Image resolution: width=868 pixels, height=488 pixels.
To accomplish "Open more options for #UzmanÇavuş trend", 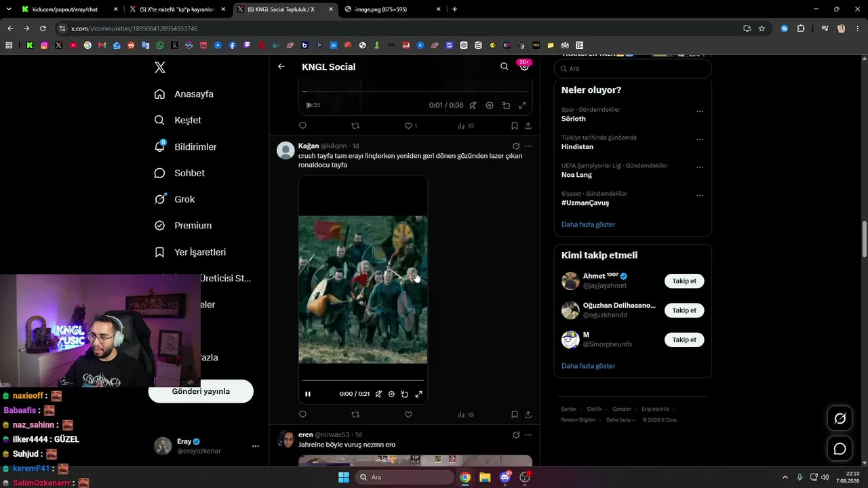I will pyautogui.click(x=700, y=195).
